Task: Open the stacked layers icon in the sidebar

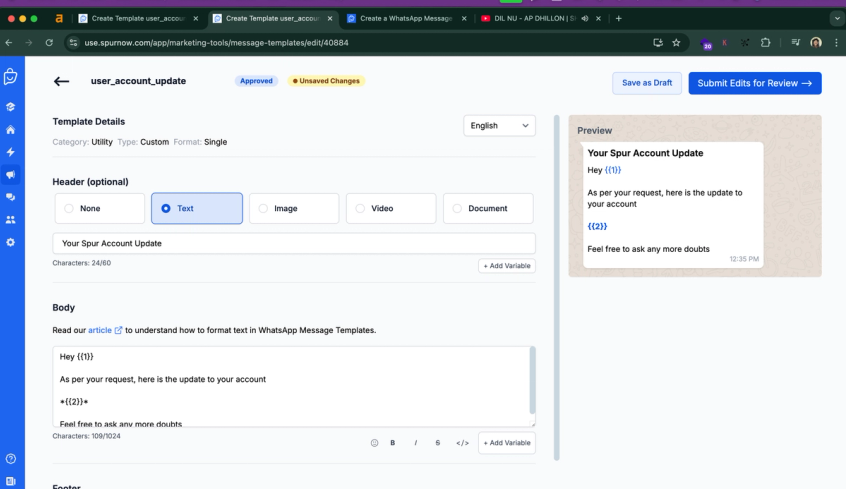Action: tap(11, 107)
